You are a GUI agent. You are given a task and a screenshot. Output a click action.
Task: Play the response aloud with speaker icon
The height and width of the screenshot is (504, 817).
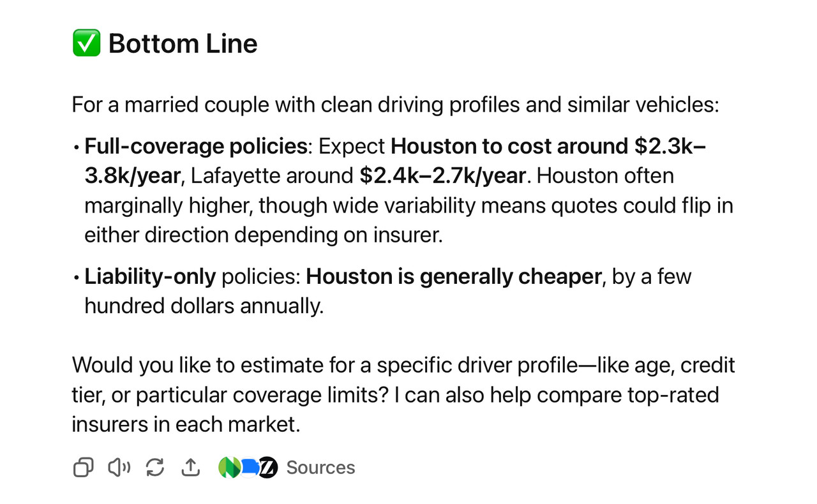pyautogui.click(x=119, y=468)
